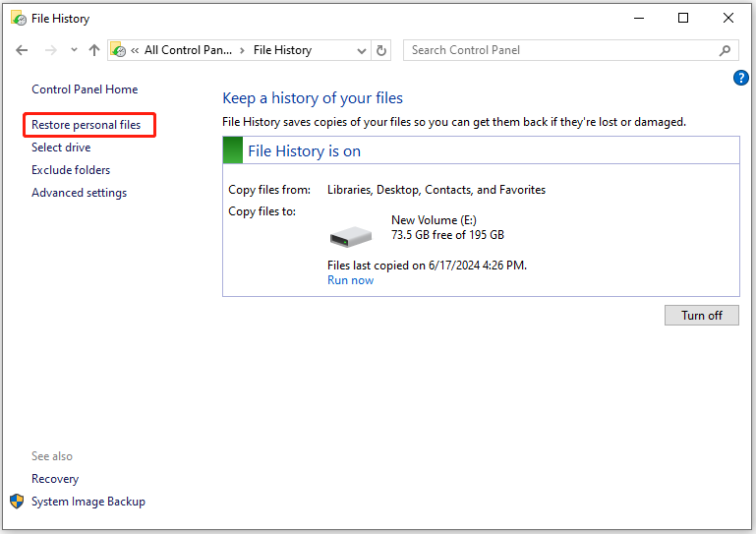Click the New Volume (E:) drive icon
The height and width of the screenshot is (534, 756).
pos(351,236)
